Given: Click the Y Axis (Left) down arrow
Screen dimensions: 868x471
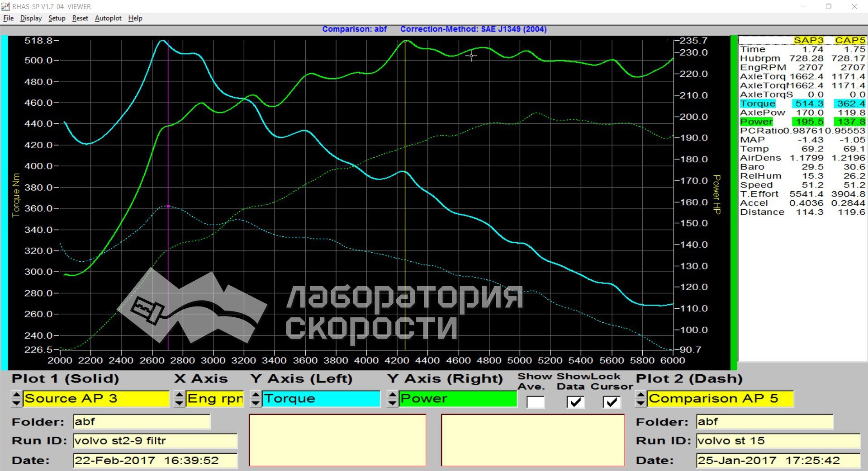Looking at the screenshot, I should [256, 403].
